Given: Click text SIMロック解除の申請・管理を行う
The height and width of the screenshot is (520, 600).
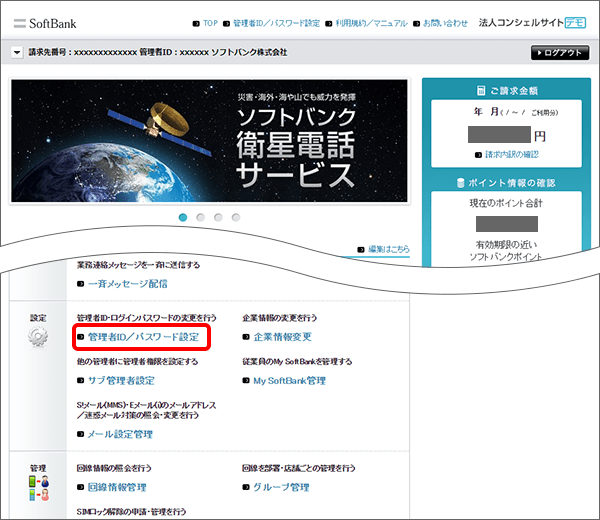Looking at the screenshot, I should coord(131,512).
